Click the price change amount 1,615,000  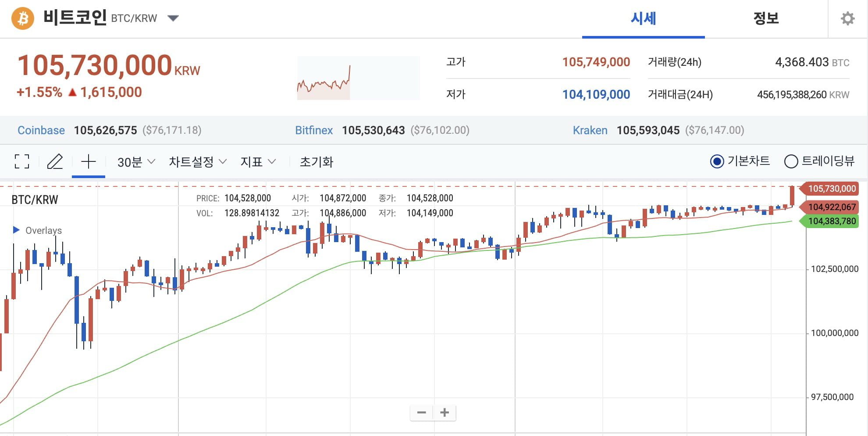111,92
